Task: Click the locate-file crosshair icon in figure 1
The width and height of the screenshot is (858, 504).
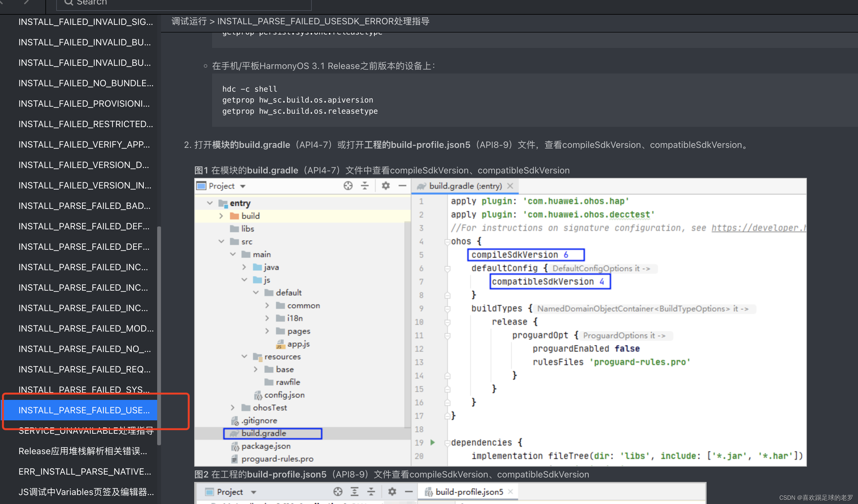Action: pyautogui.click(x=348, y=186)
